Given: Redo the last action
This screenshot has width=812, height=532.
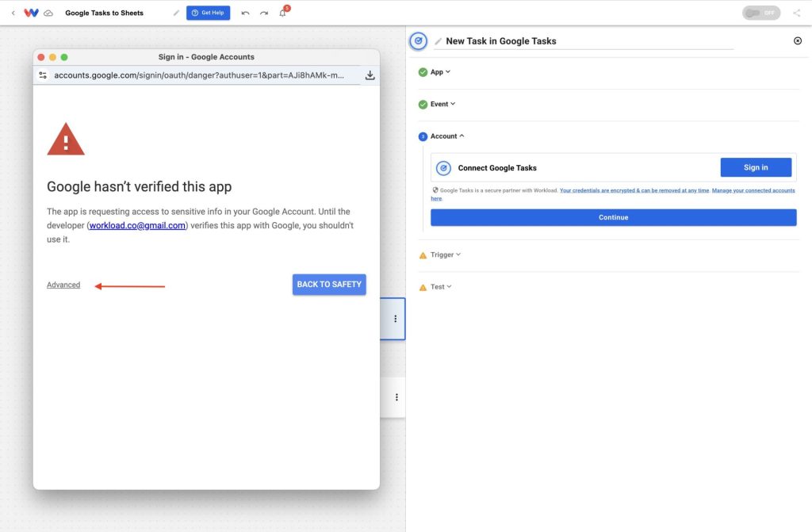Looking at the screenshot, I should point(264,13).
